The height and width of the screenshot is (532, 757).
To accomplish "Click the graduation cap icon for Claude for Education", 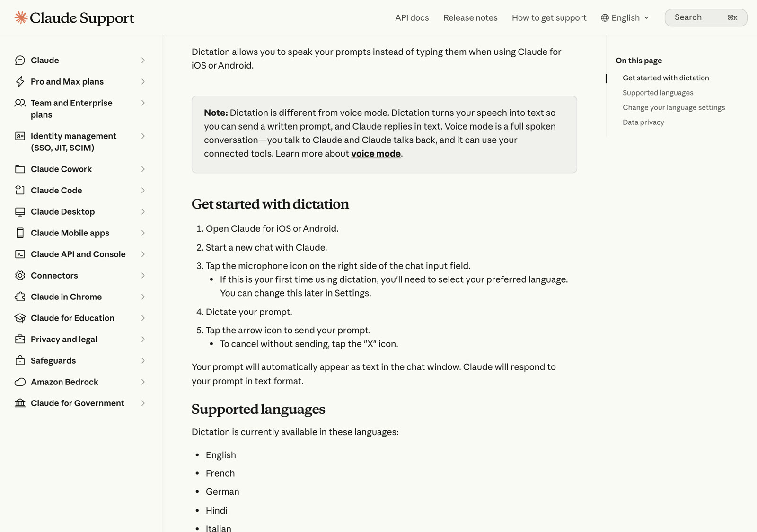I will click(20, 318).
